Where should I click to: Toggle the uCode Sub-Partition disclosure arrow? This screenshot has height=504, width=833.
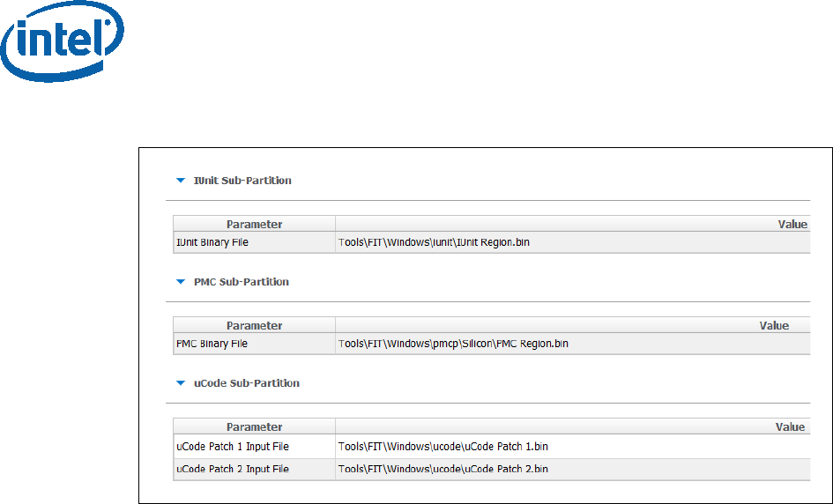[x=181, y=384]
